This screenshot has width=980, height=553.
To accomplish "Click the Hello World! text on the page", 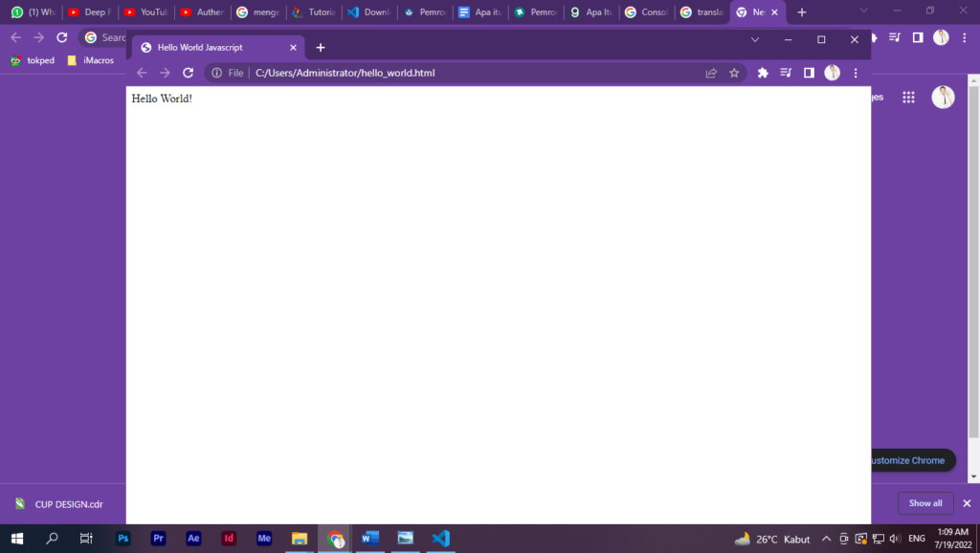I will pyautogui.click(x=162, y=99).
